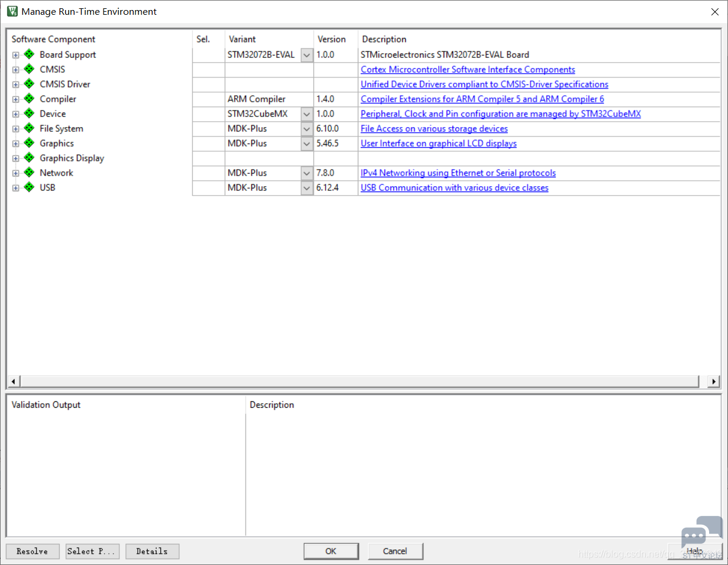Open Compiler Extensions for ARM Compiler link
Image resolution: width=728 pixels, height=565 pixels.
click(x=483, y=99)
